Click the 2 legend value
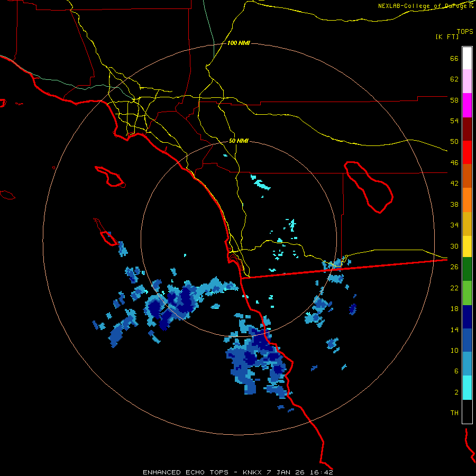Image resolution: width=476 pixels, height=476 pixels. (456, 392)
